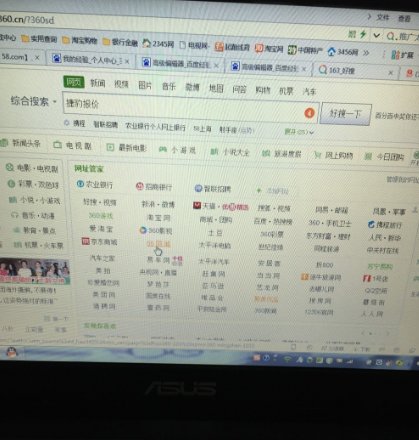Select the 音乐 search category
The image size is (419, 440).
[169, 87]
